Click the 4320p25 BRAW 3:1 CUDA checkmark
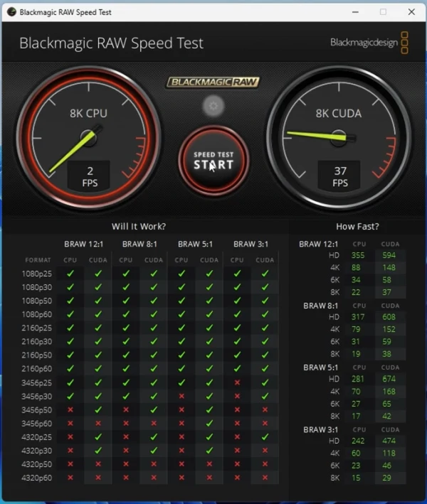Screen dimensions: 427x504 (265, 436)
